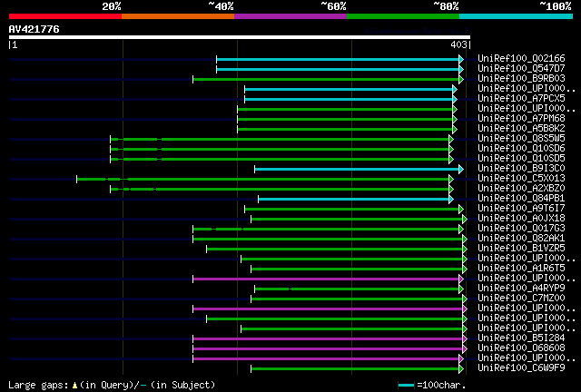Click the green arrowhead of hit B9RB03

pos(461,79)
